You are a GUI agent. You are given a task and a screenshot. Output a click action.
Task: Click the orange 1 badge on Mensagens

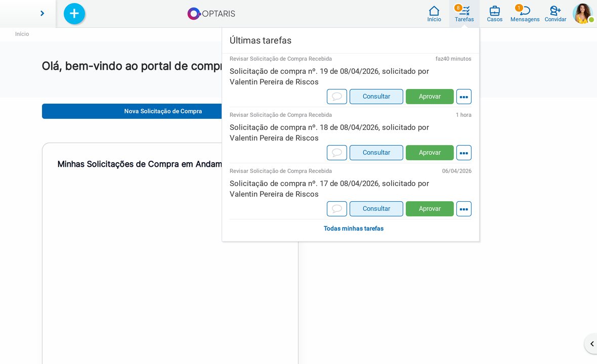click(519, 8)
